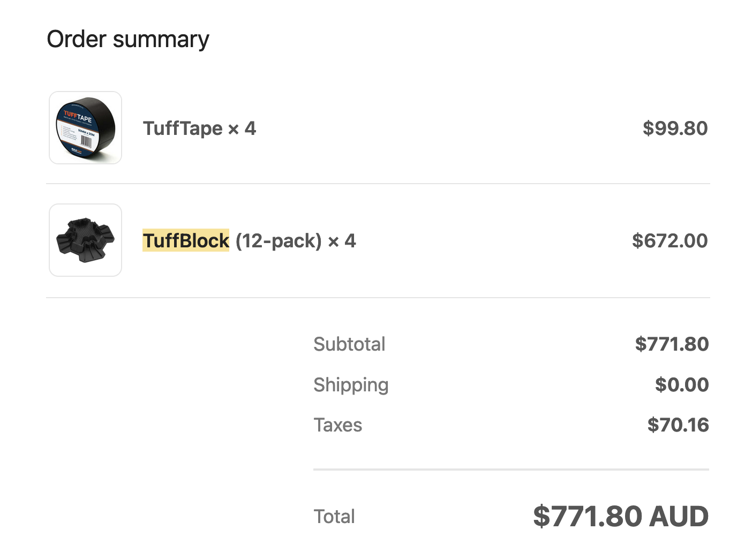This screenshot has width=737, height=560.
Task: Click the Shipping label
Action: coord(351,385)
